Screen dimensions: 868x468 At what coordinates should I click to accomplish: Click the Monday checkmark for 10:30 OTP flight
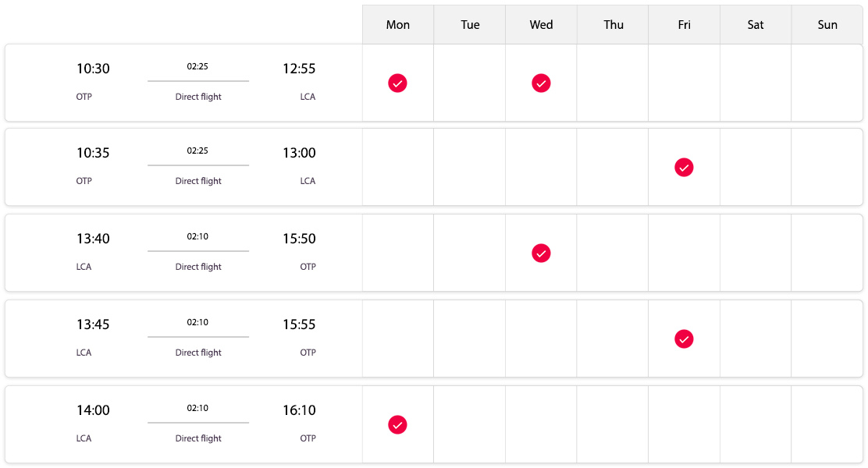(x=397, y=83)
